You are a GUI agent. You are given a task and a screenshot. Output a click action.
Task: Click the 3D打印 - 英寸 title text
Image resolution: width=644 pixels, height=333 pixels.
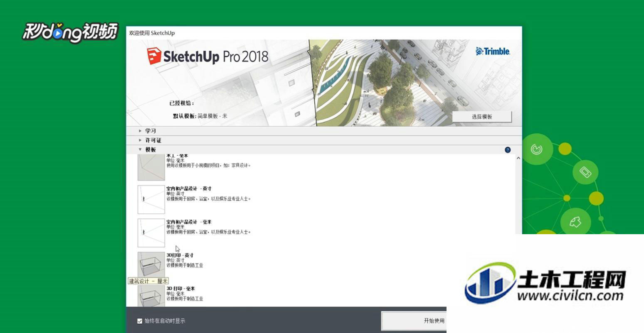point(180,255)
